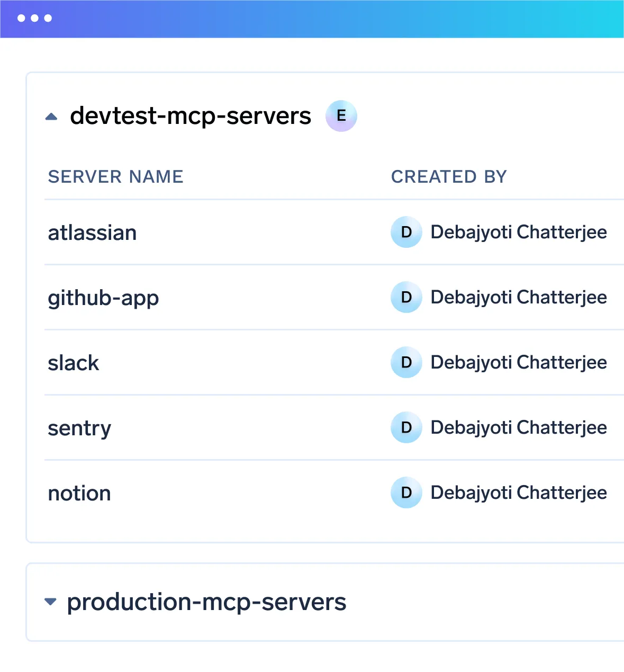
Task: Click Debajyoti Chatterjee in the github-app row
Action: pyautogui.click(x=519, y=297)
